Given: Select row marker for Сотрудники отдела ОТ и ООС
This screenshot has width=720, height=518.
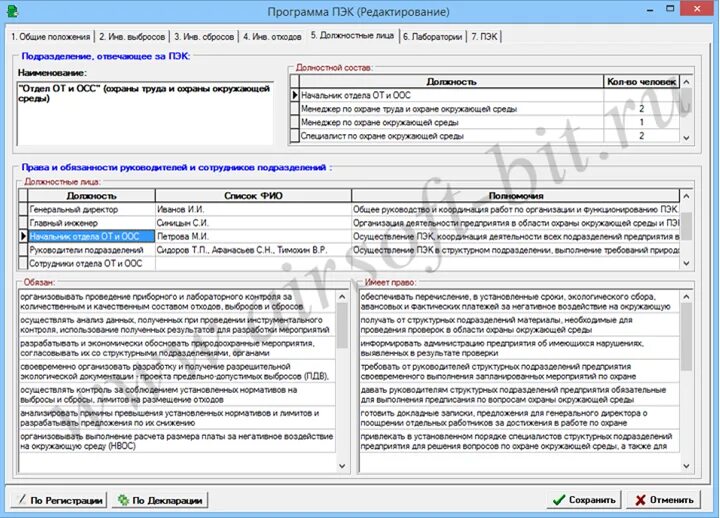Looking at the screenshot, I should (x=23, y=263).
